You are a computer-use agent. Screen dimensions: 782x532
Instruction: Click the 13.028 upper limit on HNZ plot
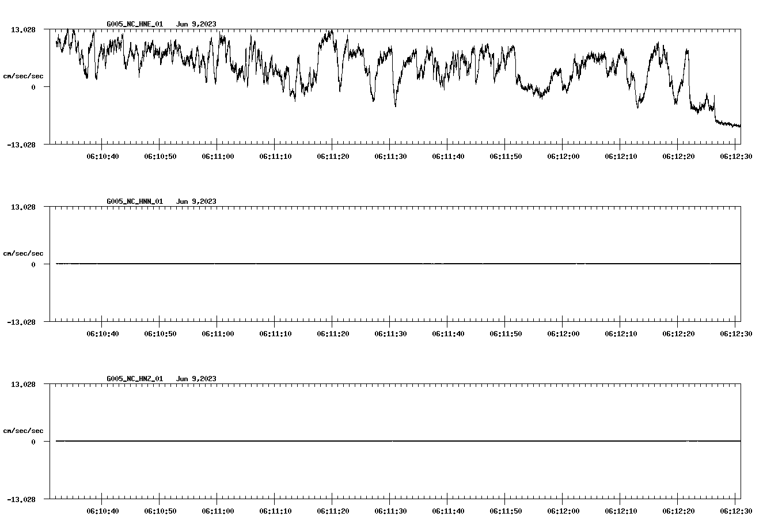[24, 384]
